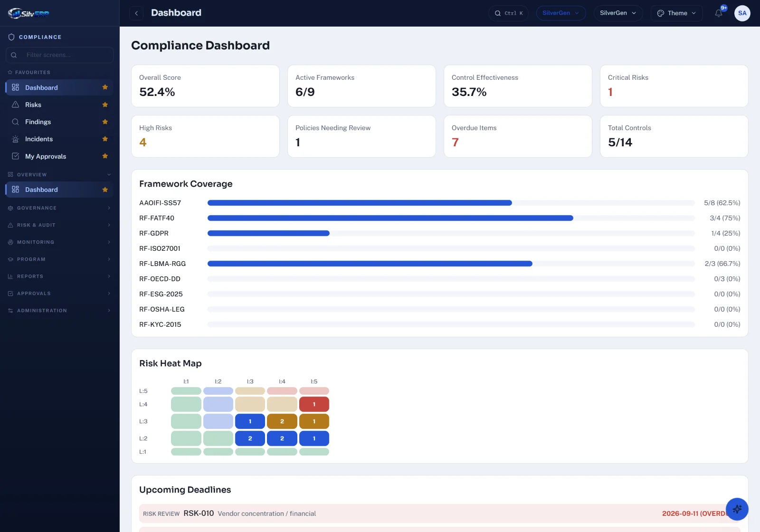Toggle star on Favourites Dashboard item
The image size is (760, 532).
pyautogui.click(x=105, y=87)
